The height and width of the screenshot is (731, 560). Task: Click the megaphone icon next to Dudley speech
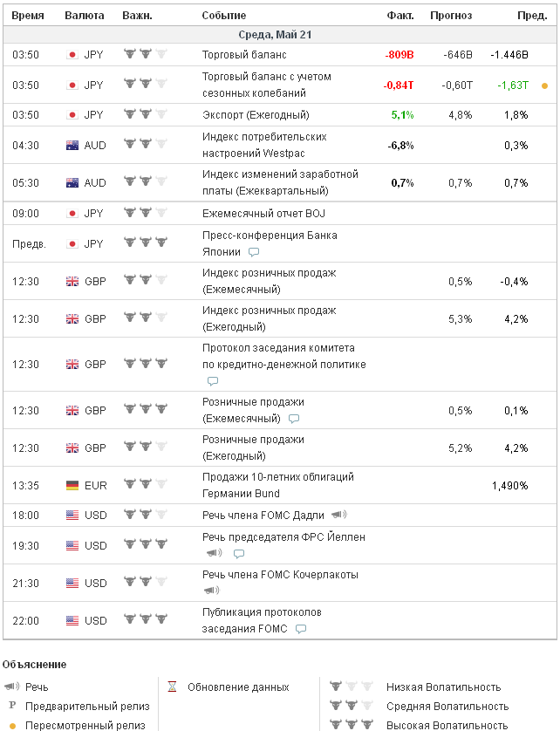pyautogui.click(x=338, y=515)
